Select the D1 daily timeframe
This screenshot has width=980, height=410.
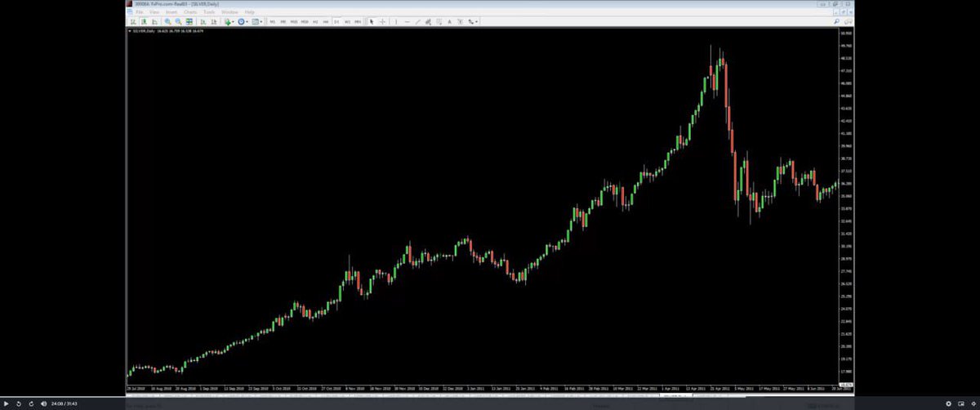(x=336, y=22)
